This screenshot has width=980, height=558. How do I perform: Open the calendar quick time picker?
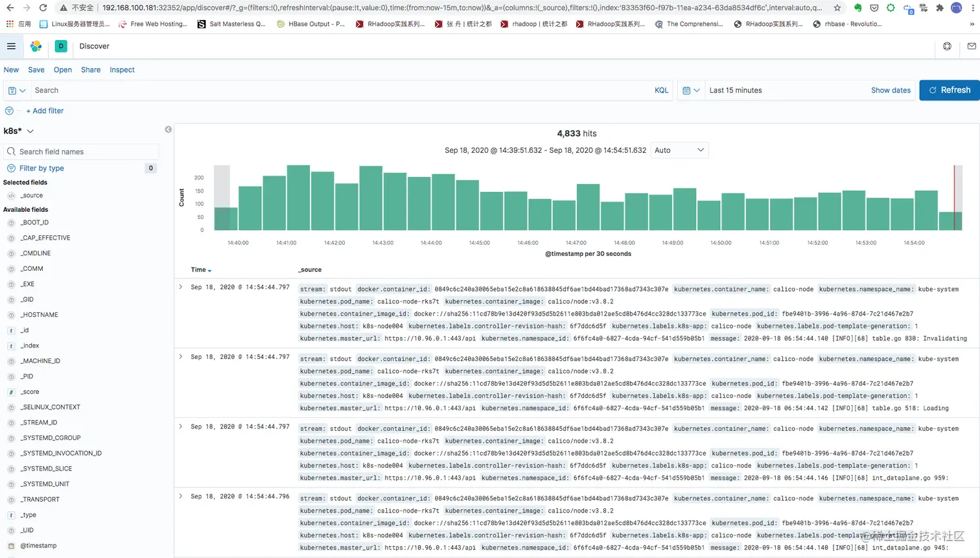(690, 91)
